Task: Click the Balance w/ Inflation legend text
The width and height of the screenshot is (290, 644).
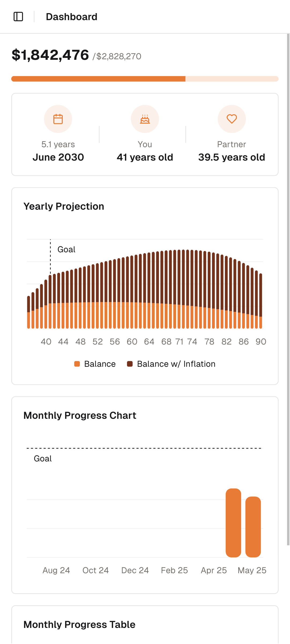Action: click(176, 364)
